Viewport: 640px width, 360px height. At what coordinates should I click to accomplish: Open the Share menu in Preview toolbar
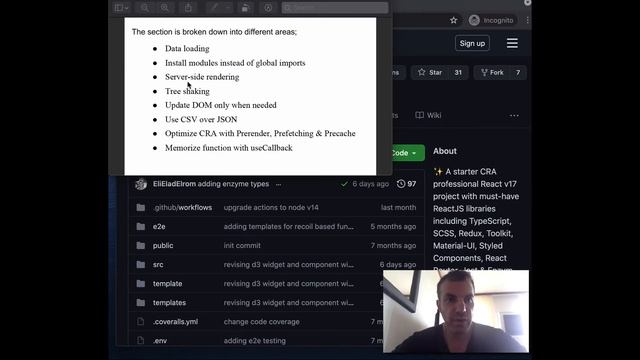tap(188, 8)
